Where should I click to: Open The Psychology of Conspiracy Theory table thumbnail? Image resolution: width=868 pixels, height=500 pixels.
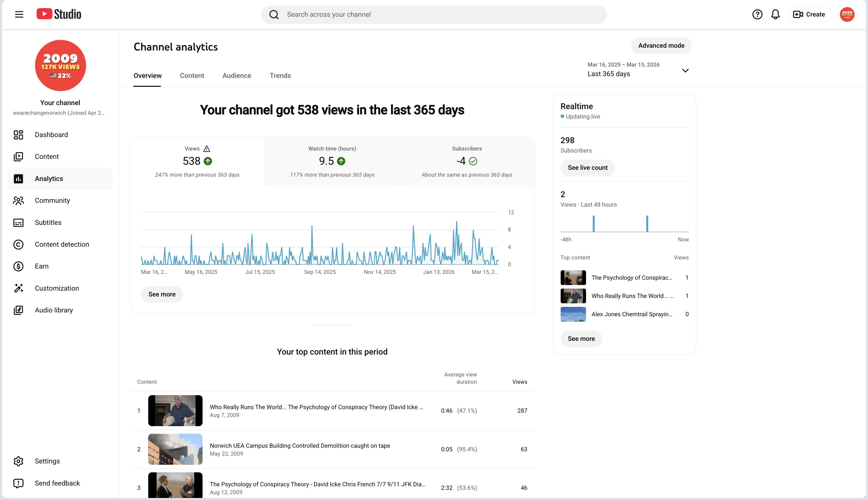[x=175, y=485]
